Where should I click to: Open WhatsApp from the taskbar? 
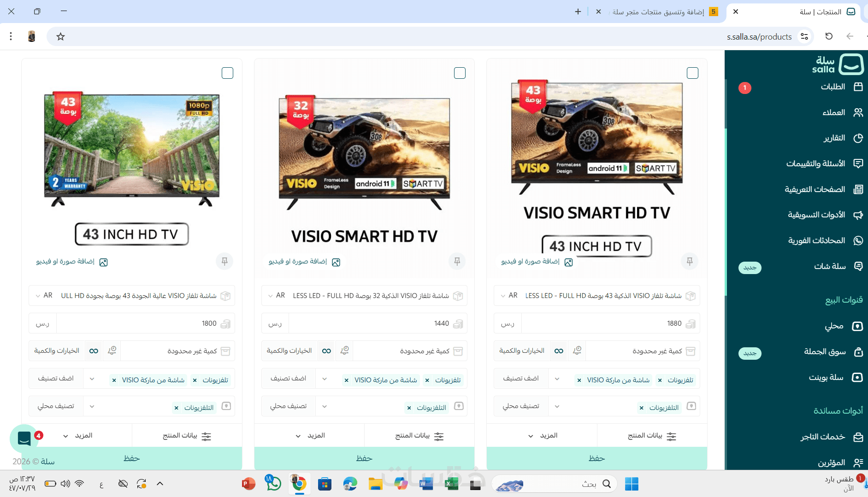pyautogui.click(x=273, y=483)
